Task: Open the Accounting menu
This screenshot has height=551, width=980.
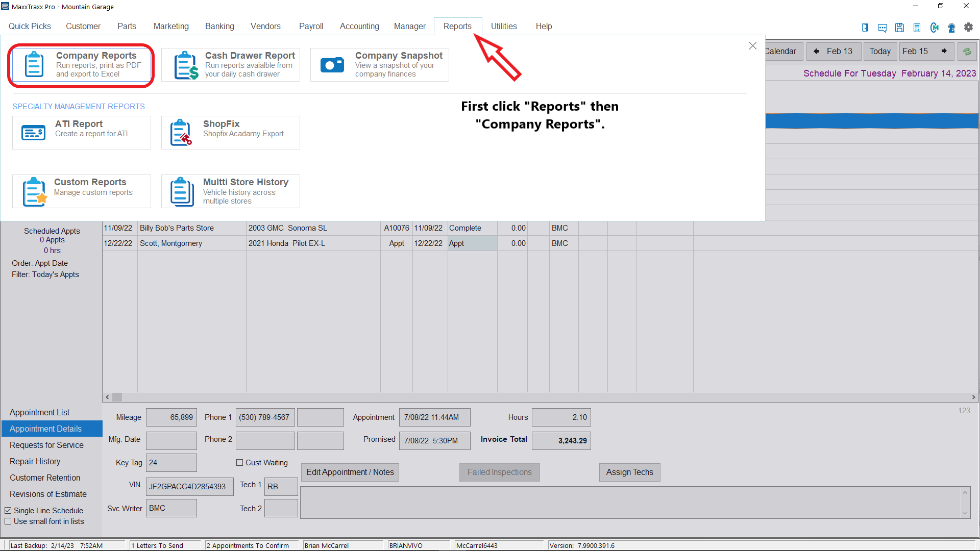Action: click(x=359, y=27)
